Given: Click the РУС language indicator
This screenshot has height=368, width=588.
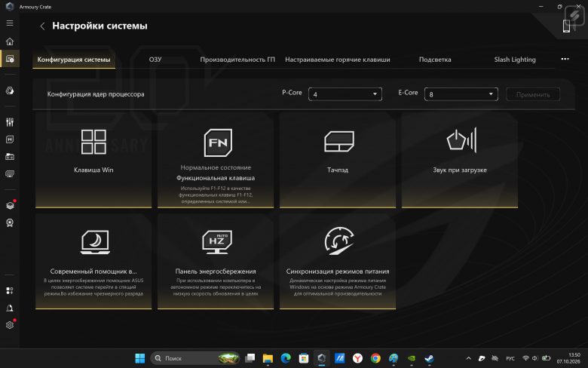Looking at the screenshot, I should coord(510,358).
